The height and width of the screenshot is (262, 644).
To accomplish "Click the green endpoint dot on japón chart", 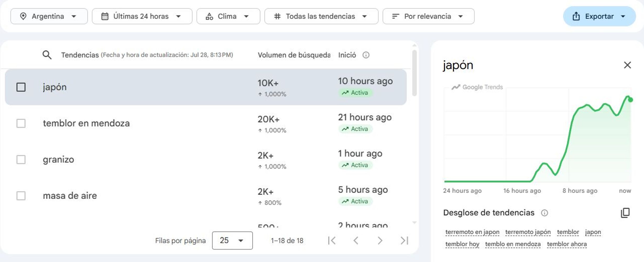I will tap(630, 100).
